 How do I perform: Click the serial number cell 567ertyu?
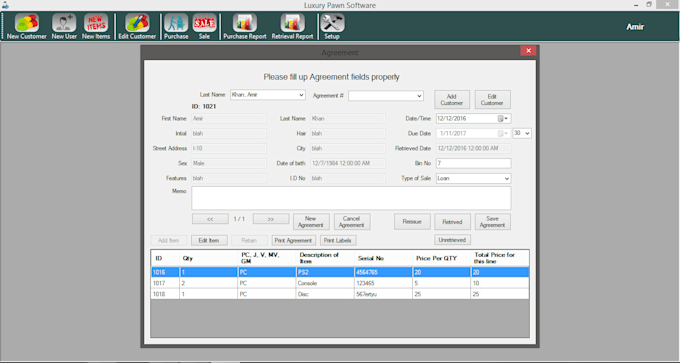tap(383, 294)
